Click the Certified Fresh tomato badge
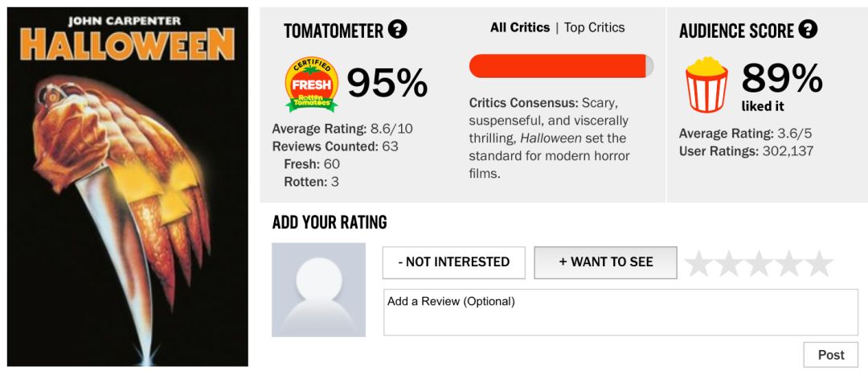The height and width of the screenshot is (383, 868). 312,84
